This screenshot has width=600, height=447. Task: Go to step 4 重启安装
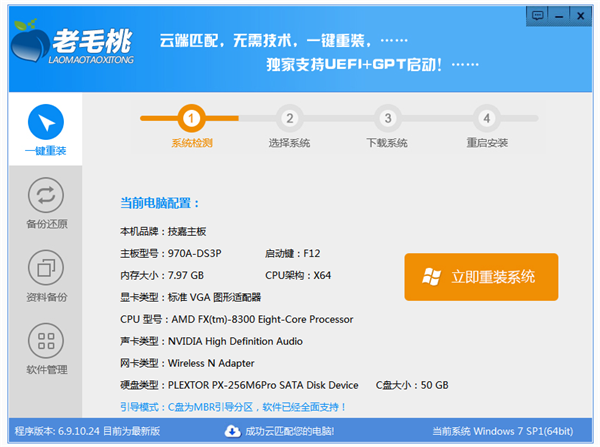tap(486, 118)
